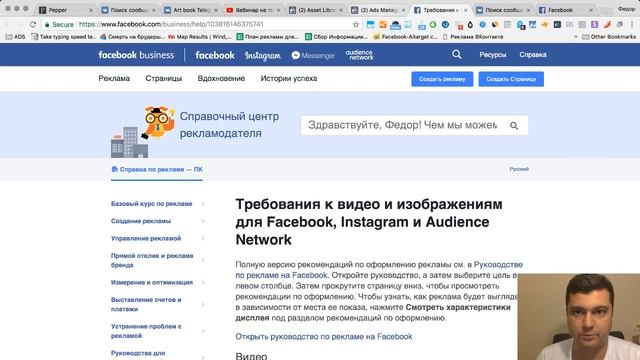Screen dimensions: 640x360
Task: Close the Pepper tab
Action: 91,10
